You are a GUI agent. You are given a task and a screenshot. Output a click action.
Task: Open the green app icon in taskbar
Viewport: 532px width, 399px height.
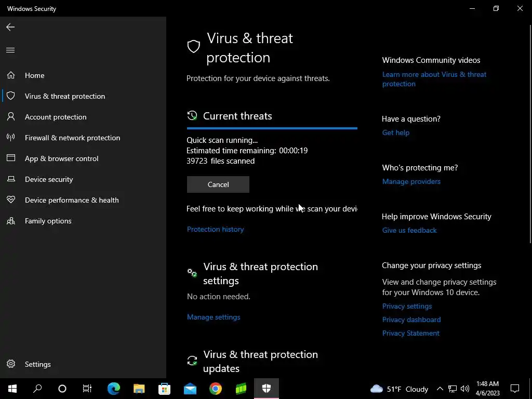click(241, 389)
